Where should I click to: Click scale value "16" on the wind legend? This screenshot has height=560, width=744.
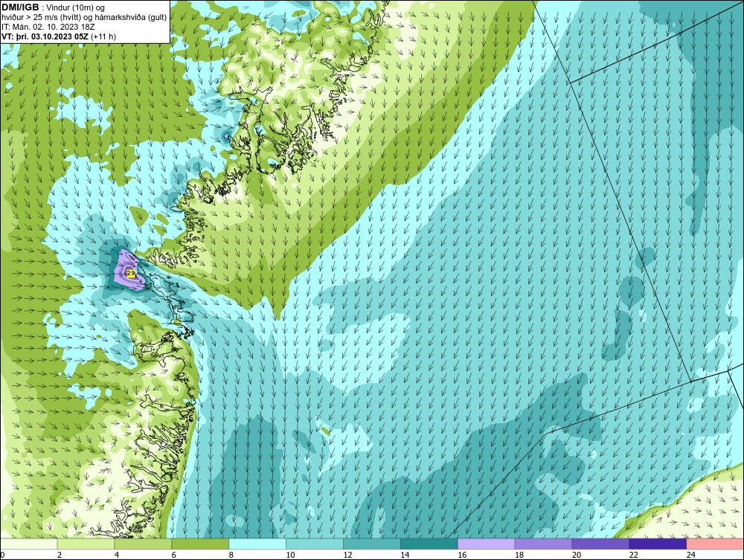coord(462,555)
